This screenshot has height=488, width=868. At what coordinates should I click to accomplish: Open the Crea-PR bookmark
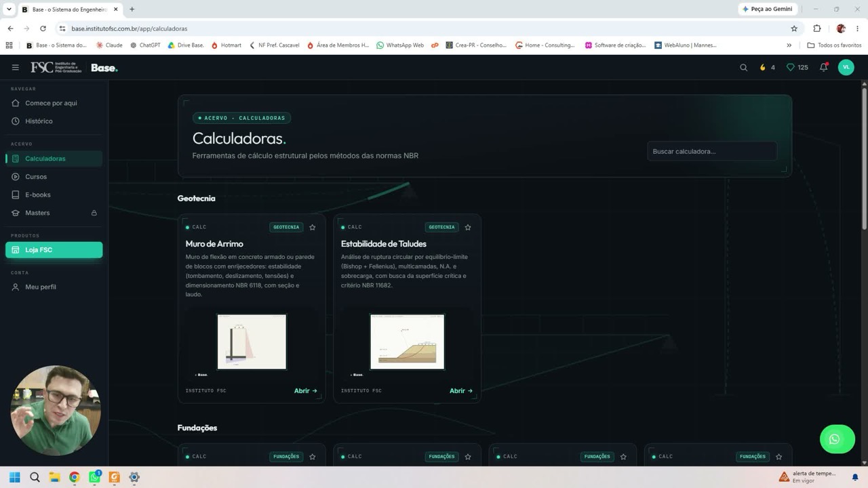tap(477, 45)
